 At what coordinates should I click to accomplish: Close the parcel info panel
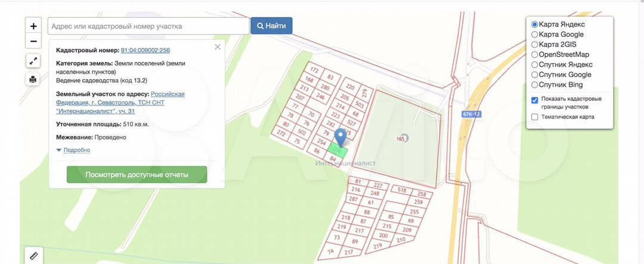[x=218, y=47]
